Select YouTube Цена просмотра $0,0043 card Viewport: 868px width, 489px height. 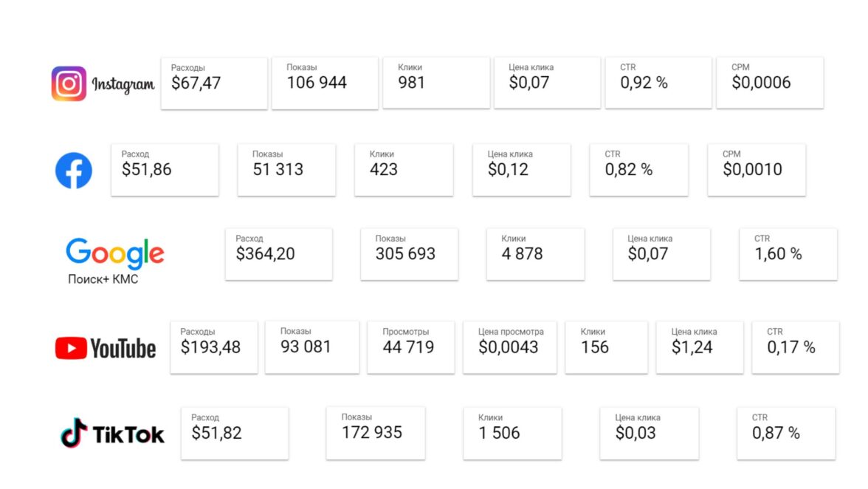coord(510,347)
